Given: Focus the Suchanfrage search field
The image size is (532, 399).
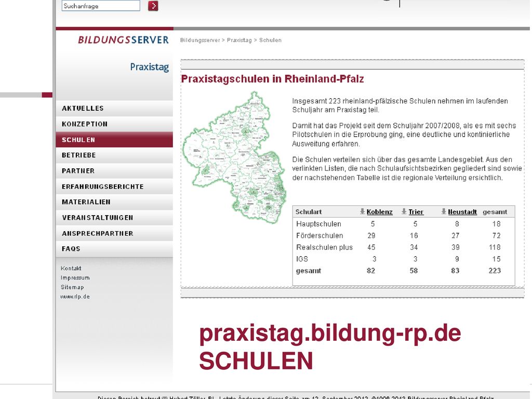Looking at the screenshot, I should [101, 6].
